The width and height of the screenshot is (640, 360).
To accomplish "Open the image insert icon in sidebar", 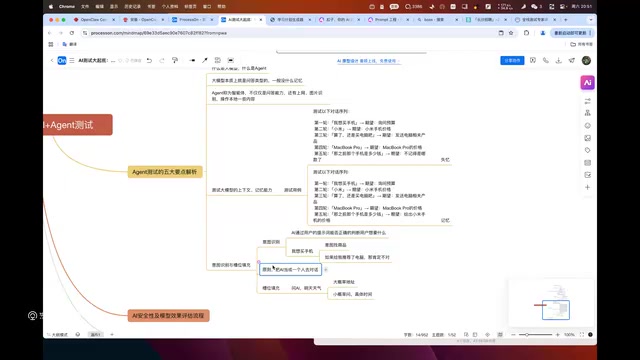I will click(587, 138).
